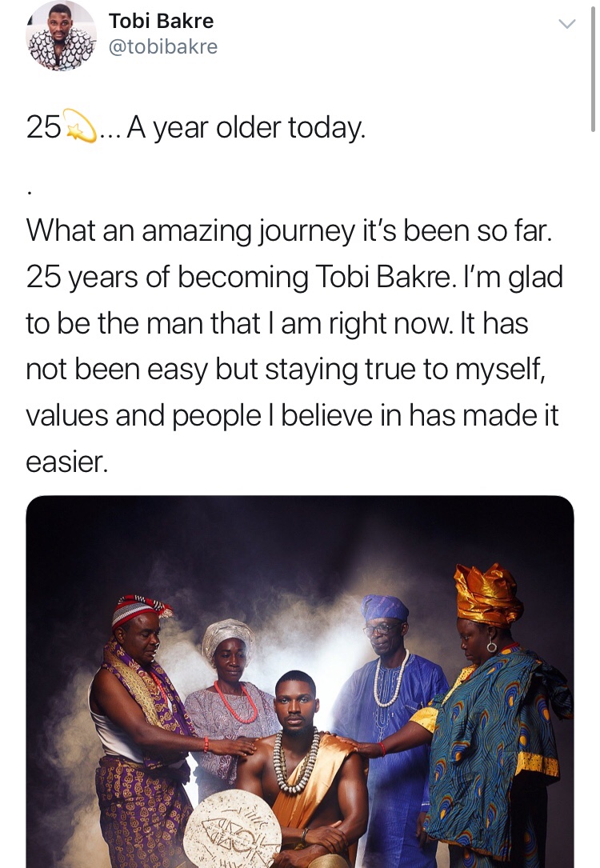600x868 pixels.
Task: Click the word "easier." in the tweet
Action: pos(66,462)
